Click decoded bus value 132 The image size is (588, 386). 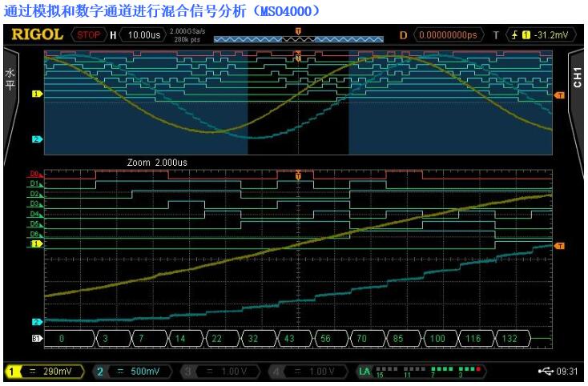tap(509, 339)
